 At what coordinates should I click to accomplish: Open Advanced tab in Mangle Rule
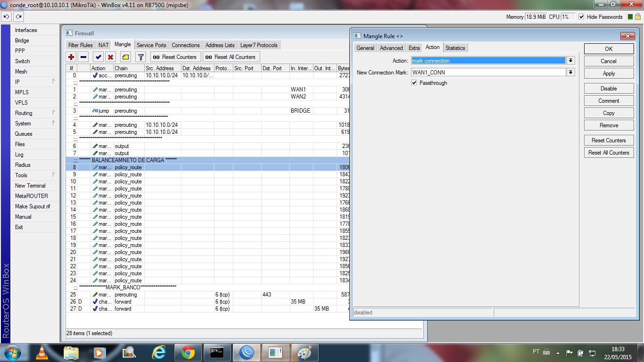pyautogui.click(x=391, y=48)
